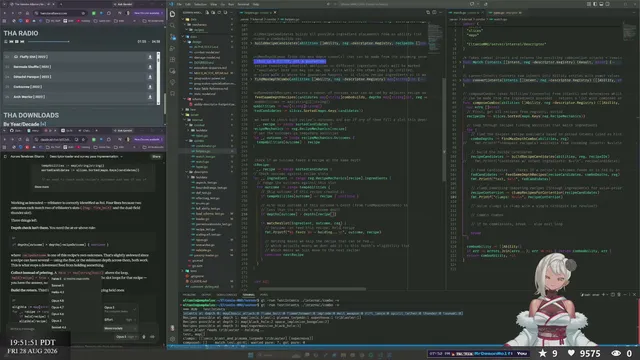Open the Search view in VS Code

[x=172, y=25]
